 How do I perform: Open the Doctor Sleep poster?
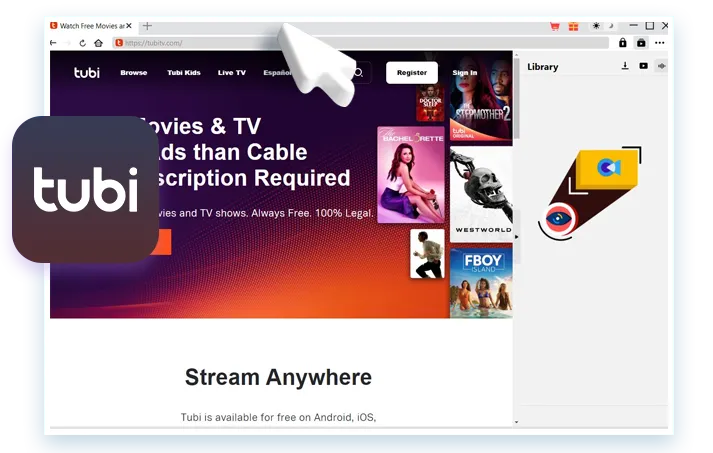tap(430, 103)
